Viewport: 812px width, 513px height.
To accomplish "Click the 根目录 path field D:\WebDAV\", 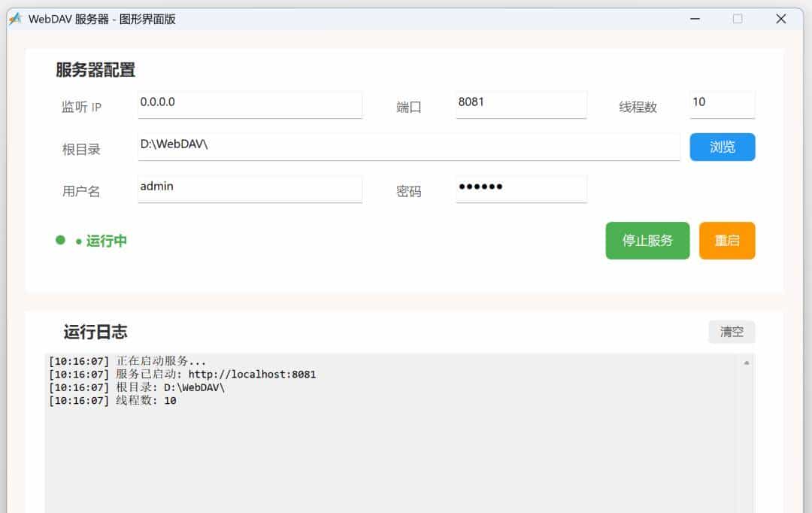I will [409, 147].
